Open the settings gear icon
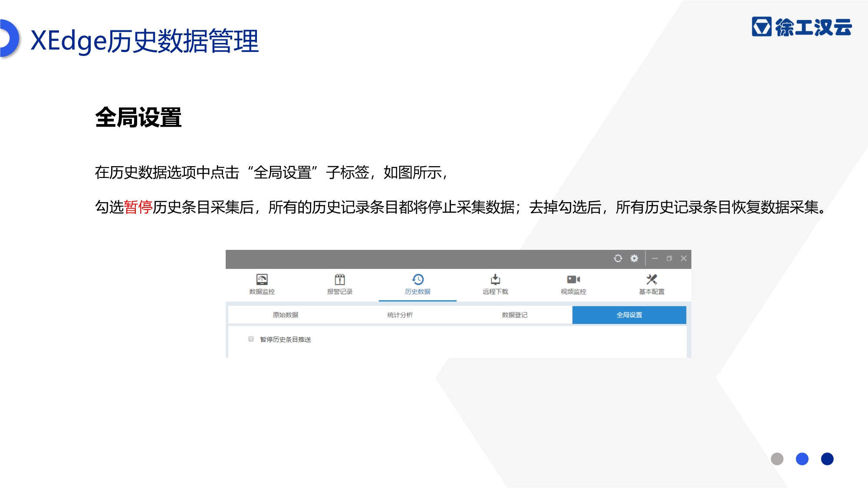 tap(634, 259)
